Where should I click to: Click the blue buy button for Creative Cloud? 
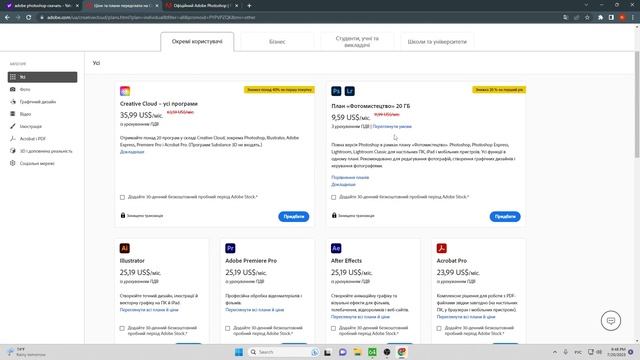pos(294,216)
